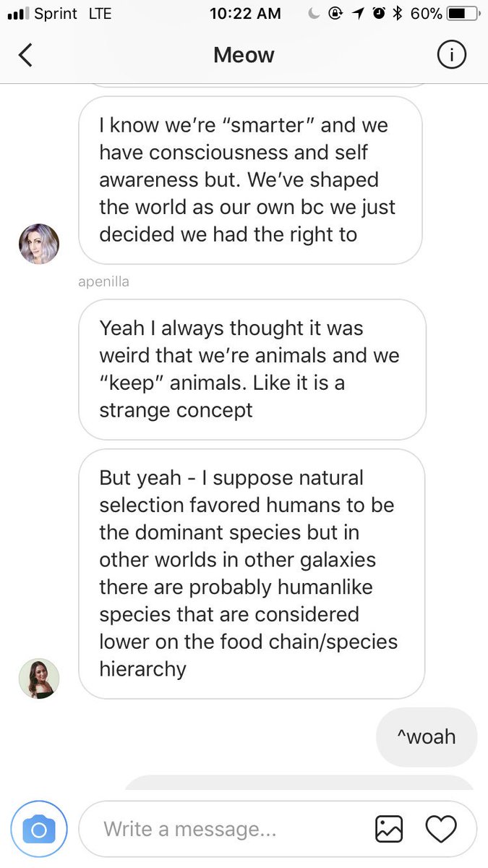Select the consciousness and self awareness message
Viewport: 488px width, 868px height.
coord(250,180)
